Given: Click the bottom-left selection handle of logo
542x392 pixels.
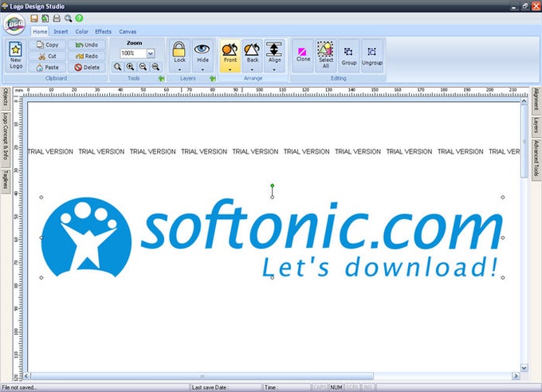Looking at the screenshot, I should (41, 277).
